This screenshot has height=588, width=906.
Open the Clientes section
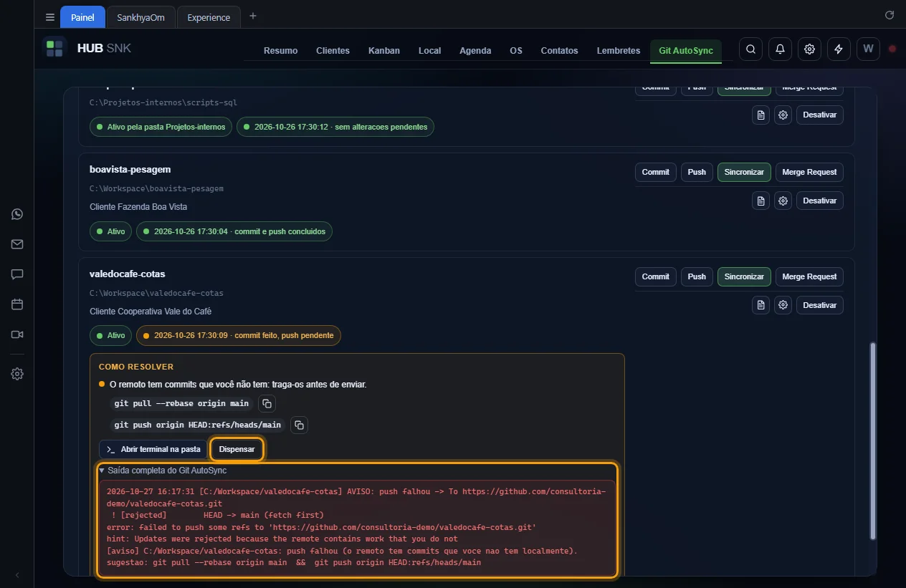[333, 50]
